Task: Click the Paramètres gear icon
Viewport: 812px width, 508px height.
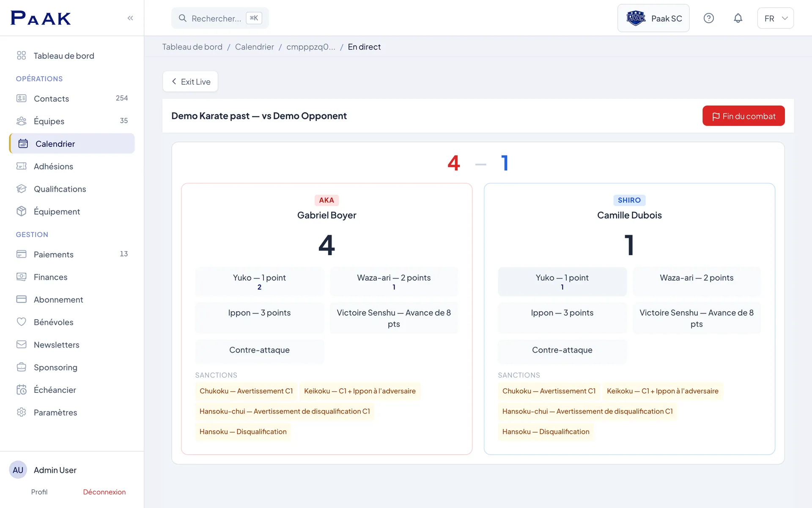Action: pos(22,412)
